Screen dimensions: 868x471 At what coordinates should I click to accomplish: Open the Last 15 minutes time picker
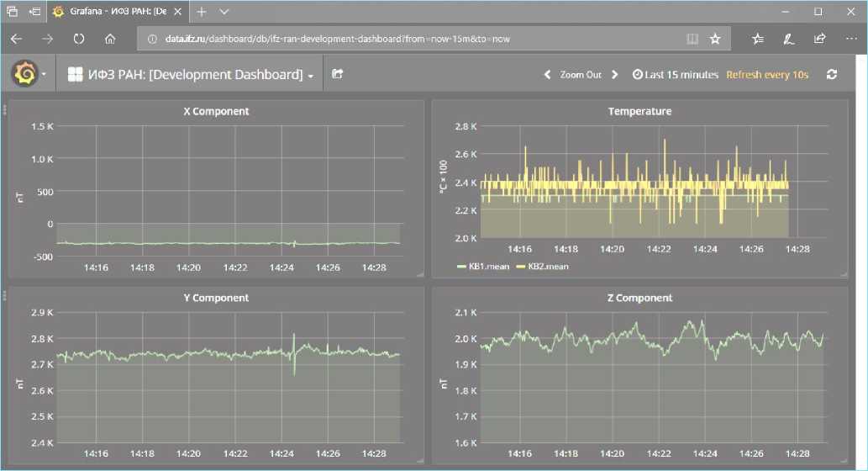(675, 75)
